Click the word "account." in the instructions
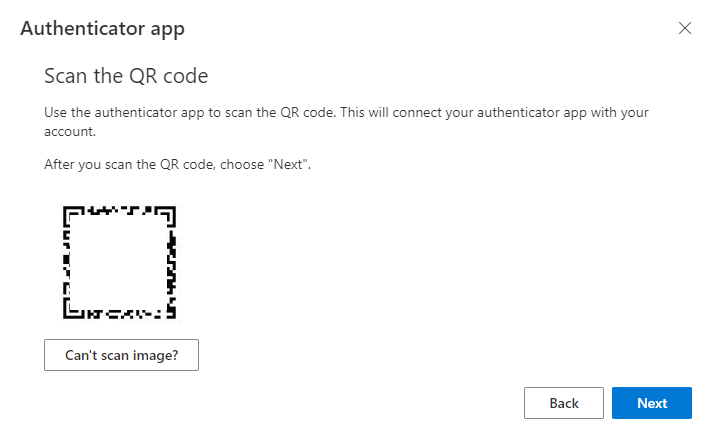Viewport: 711px width, 435px height. pyautogui.click(x=70, y=130)
